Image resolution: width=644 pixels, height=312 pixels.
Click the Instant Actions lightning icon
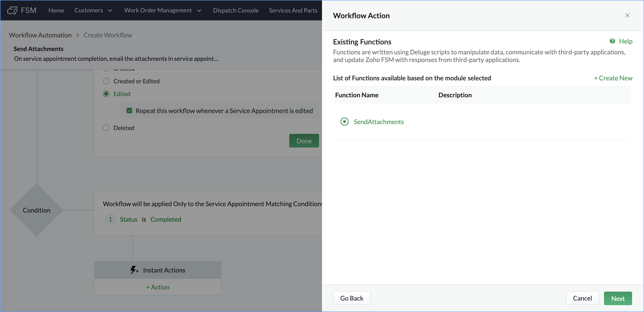click(x=134, y=270)
